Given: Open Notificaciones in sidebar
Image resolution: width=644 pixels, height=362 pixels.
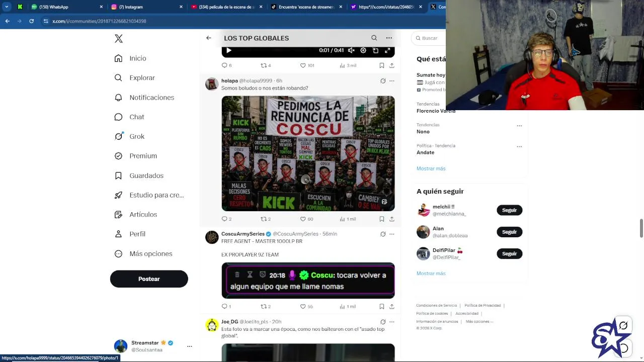Looking at the screenshot, I should click(x=144, y=98).
